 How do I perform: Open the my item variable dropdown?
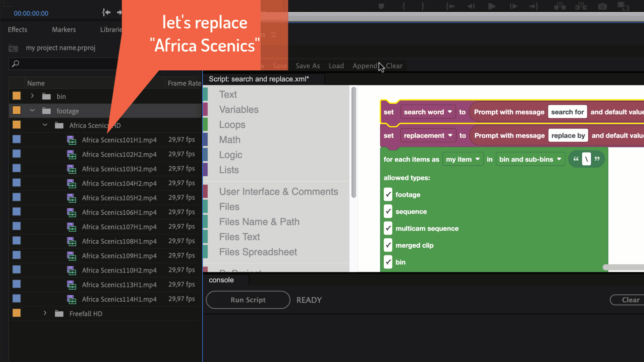coord(463,159)
